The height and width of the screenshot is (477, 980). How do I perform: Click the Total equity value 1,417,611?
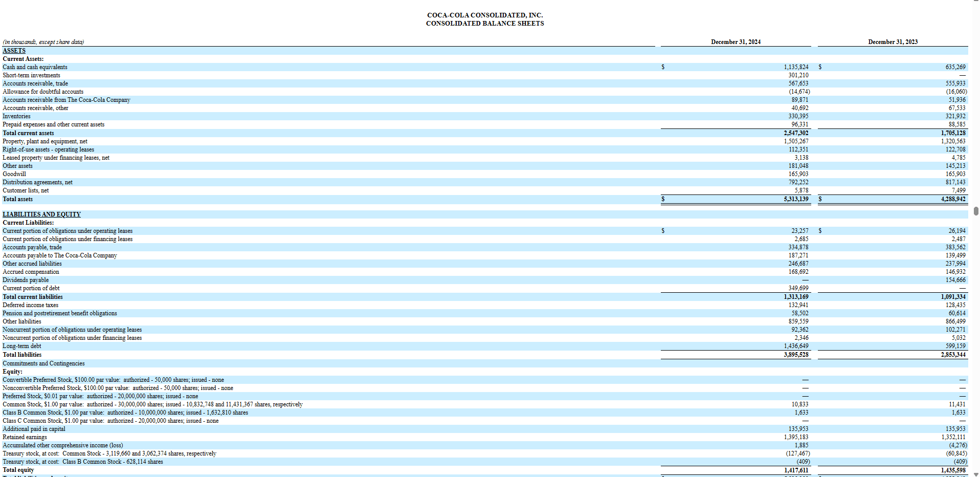[x=796, y=469]
